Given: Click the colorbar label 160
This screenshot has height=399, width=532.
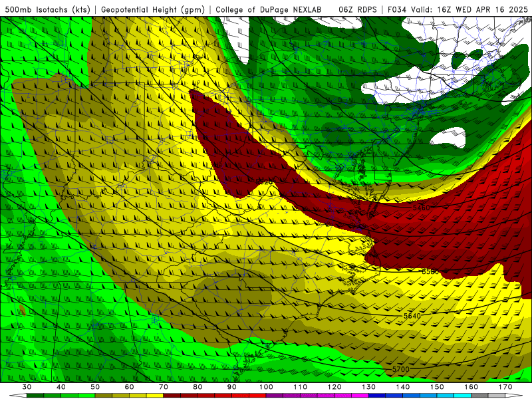Looking at the screenshot, I should coord(471,387).
